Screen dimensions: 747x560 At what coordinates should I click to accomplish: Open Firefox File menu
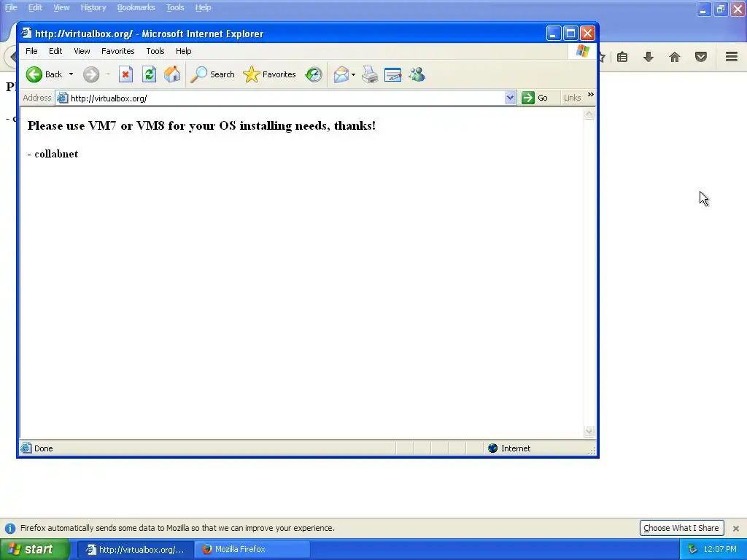[11, 7]
